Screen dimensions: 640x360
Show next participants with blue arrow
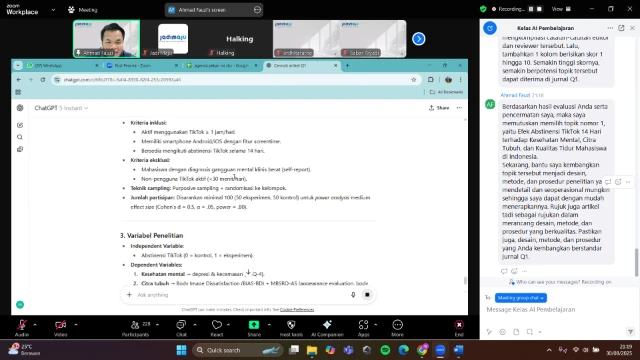(x=418, y=39)
